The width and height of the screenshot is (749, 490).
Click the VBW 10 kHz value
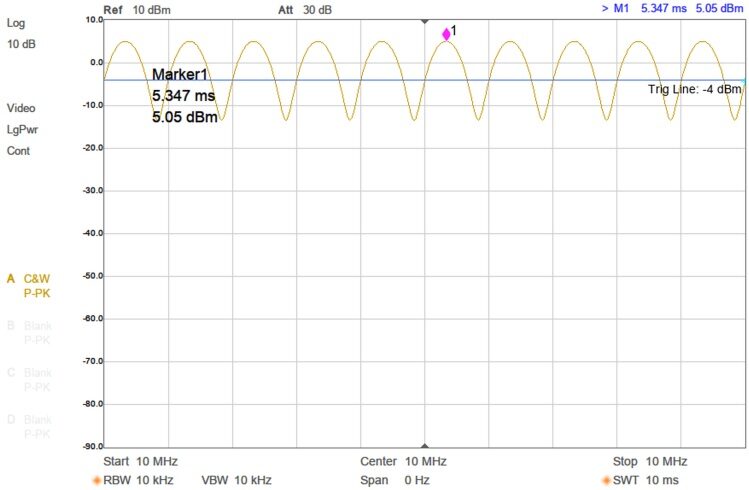click(236, 480)
